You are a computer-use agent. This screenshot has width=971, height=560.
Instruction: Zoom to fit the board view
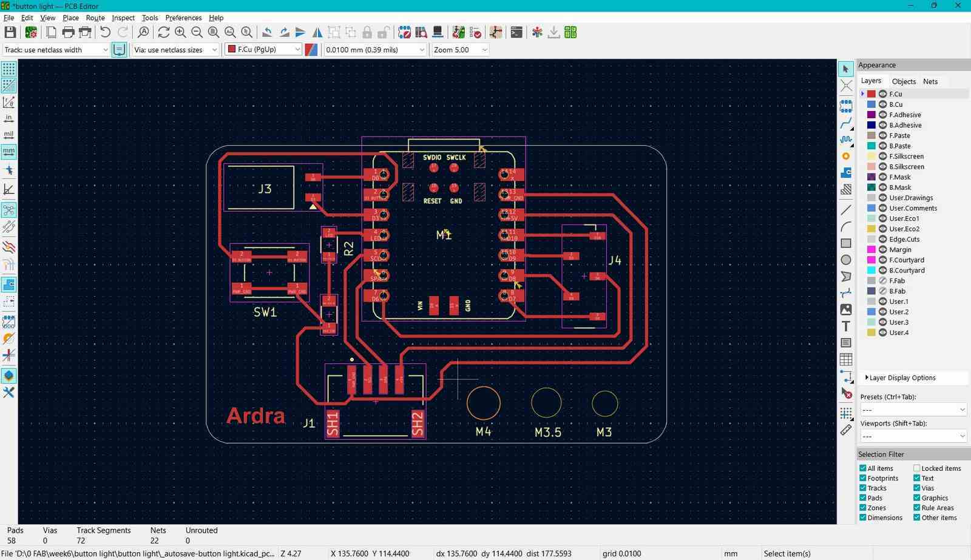(x=212, y=32)
